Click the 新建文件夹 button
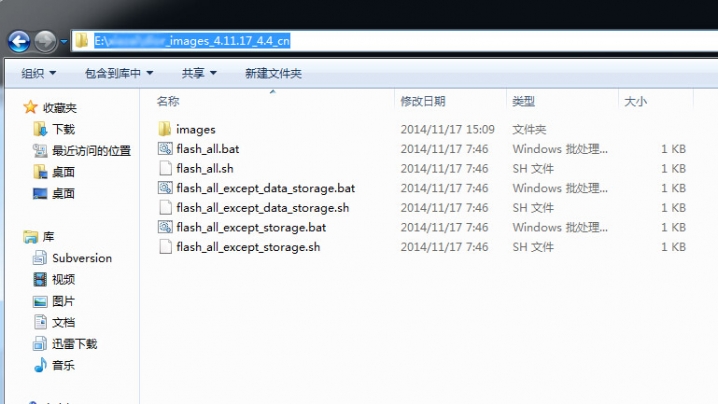718x404 pixels. pyautogui.click(x=273, y=73)
